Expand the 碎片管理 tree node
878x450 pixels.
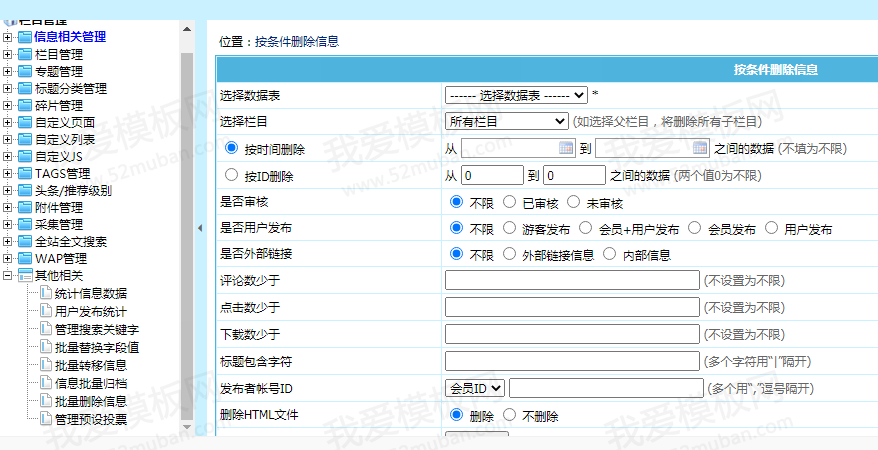tap(7, 105)
